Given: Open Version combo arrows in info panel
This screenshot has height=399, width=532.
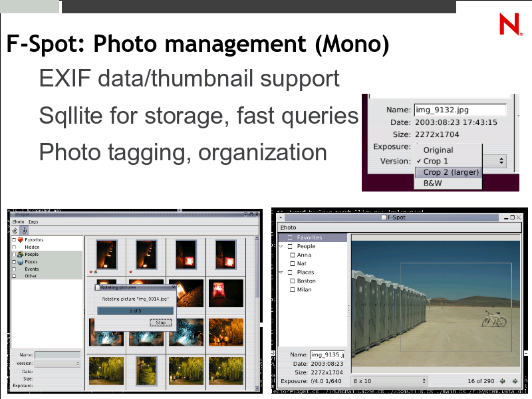Looking at the screenshot, I should pos(501,161).
